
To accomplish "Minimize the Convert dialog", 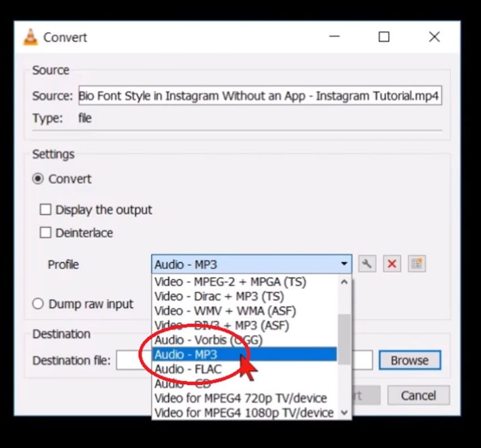I will 334,37.
